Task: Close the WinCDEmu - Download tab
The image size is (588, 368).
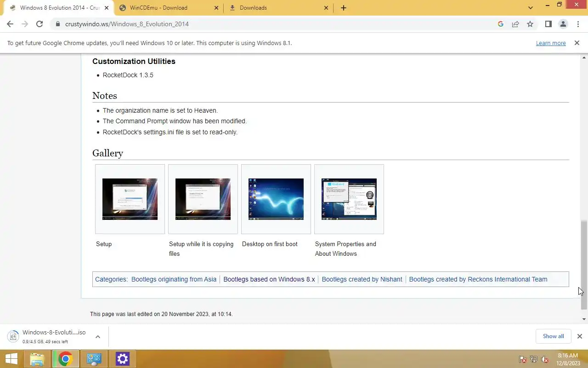Action: 216,8
